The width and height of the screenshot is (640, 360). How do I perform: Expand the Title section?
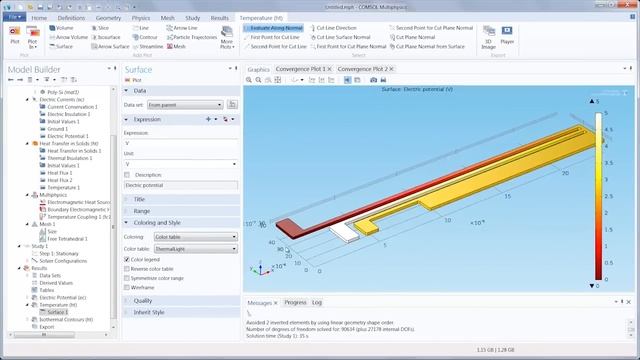(x=139, y=199)
